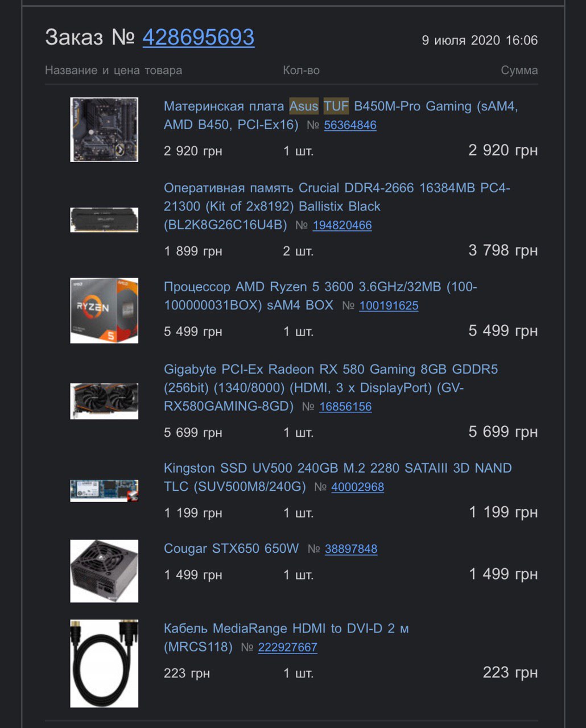Open Kingston SSD UV500 240GB title
This screenshot has width=586, height=728.
point(338,477)
